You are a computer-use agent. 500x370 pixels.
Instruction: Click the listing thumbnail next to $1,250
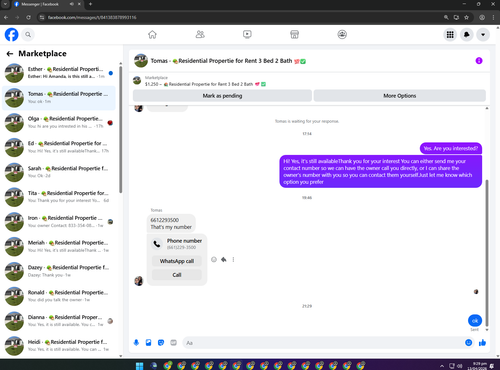point(137,80)
